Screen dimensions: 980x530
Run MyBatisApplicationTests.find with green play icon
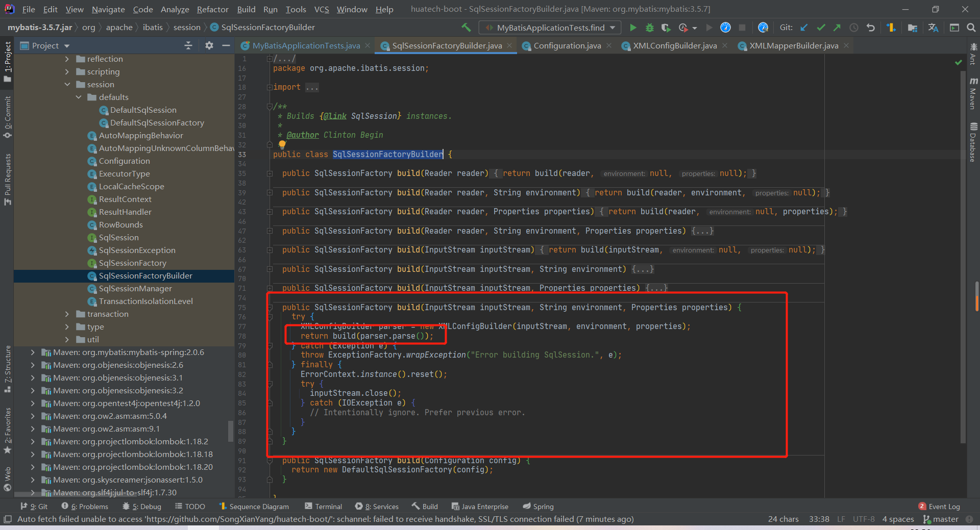(633, 28)
